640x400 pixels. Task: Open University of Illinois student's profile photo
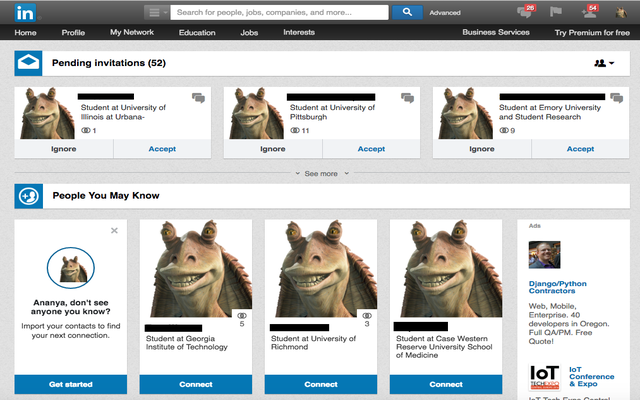[x=47, y=113]
